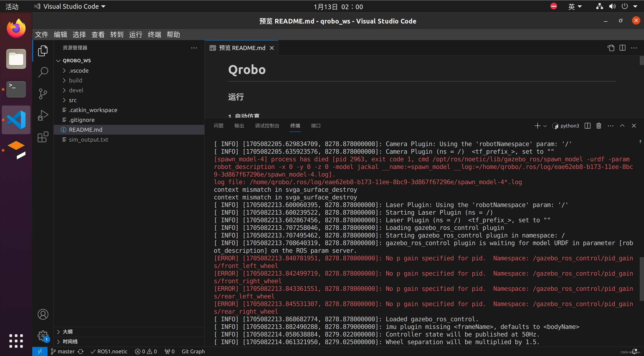Viewport: 644px width, 356px height.
Task: Maximize the panel with up chevron
Action: (x=622, y=126)
